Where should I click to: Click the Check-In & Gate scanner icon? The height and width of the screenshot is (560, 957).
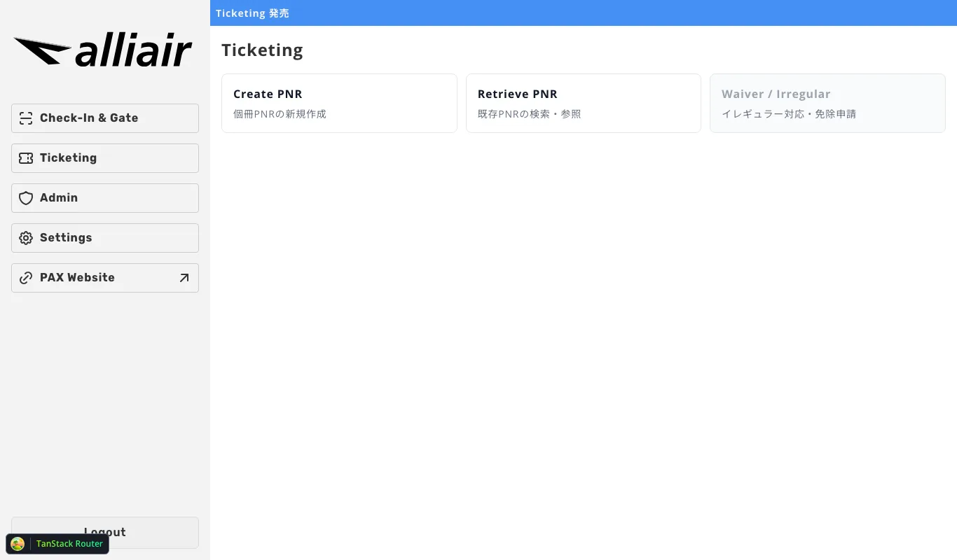[x=26, y=118]
